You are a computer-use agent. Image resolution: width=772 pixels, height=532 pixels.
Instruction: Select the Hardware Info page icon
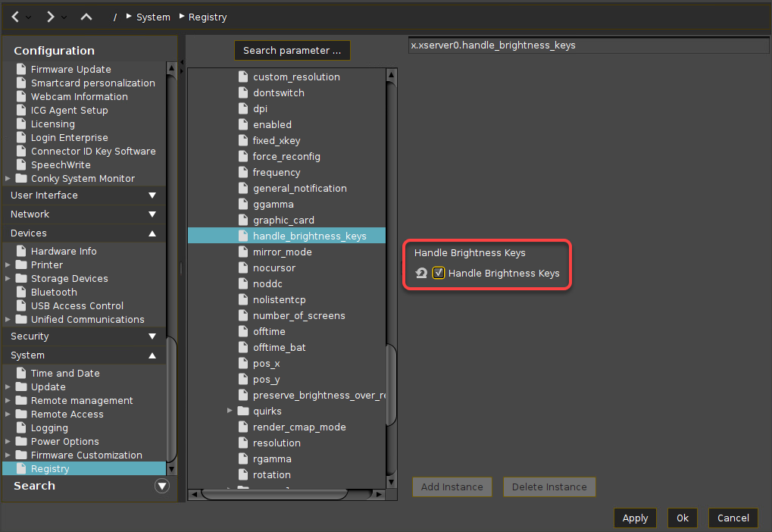click(x=21, y=252)
